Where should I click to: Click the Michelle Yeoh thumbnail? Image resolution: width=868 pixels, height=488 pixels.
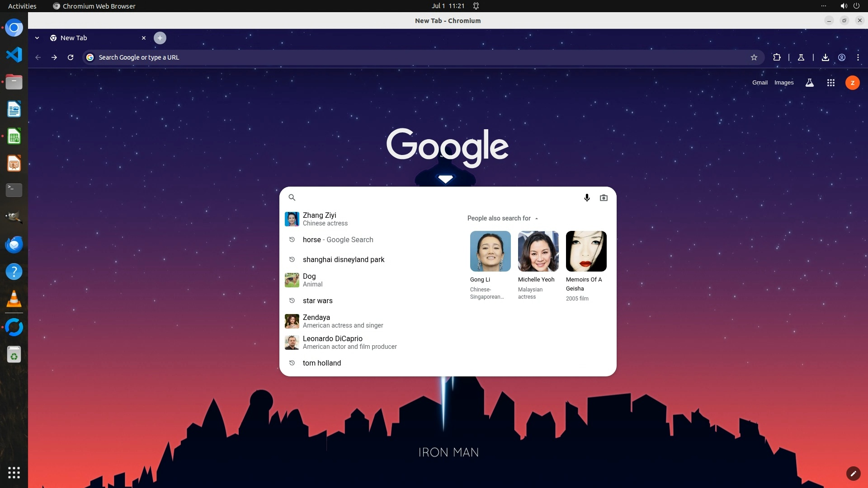click(538, 251)
